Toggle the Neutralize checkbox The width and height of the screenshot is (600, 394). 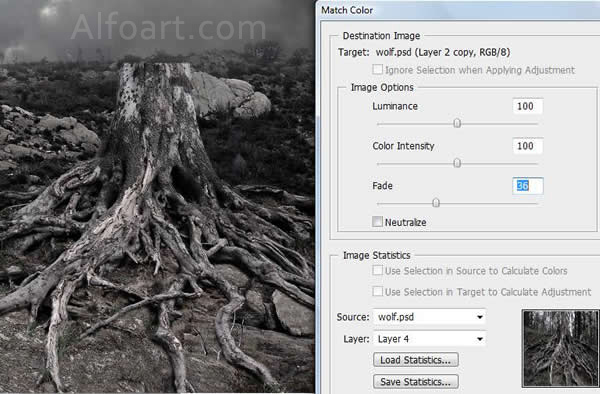point(377,221)
